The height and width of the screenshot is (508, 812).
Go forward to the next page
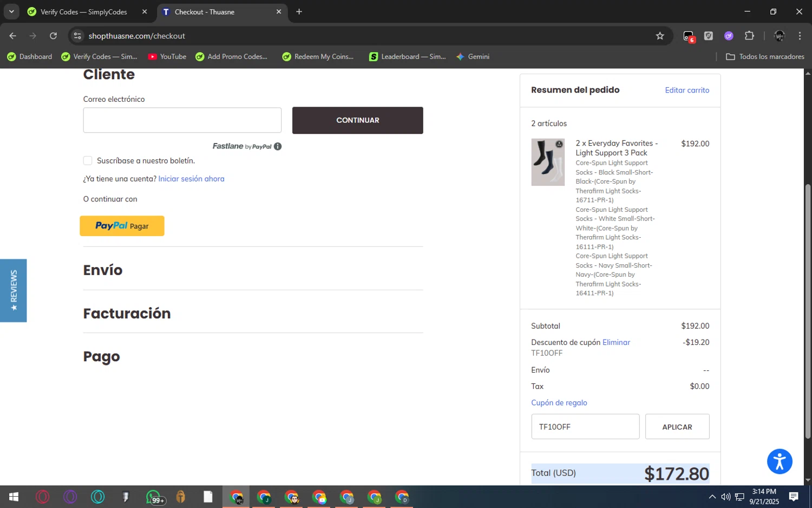[33, 36]
